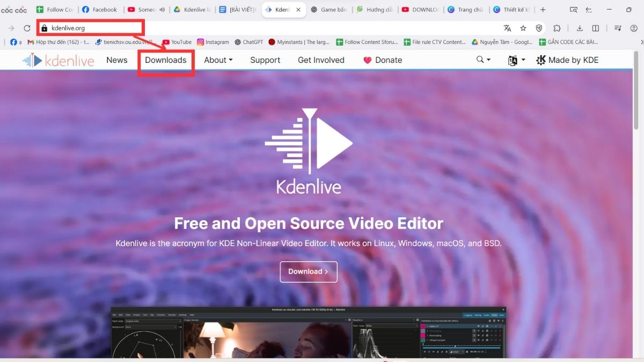
Task: Click the Kdenlive editor screenshot preview
Action: [x=309, y=332]
